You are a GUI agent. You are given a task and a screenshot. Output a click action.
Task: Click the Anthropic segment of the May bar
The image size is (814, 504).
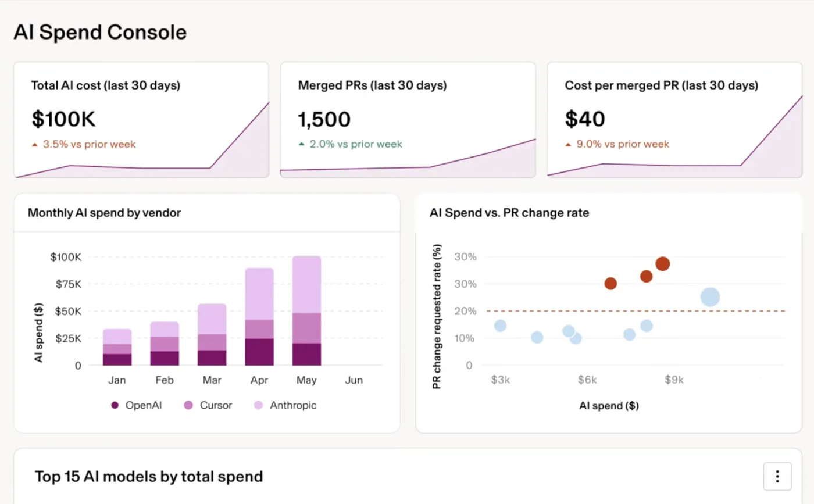click(306, 284)
